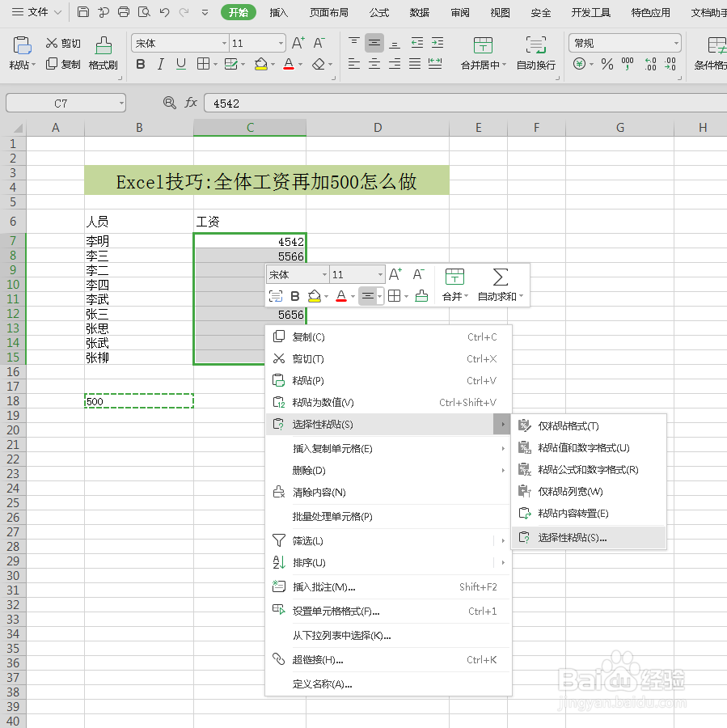727x728 pixels.
Task: Open the 公式 (Formulas) ribbon tab
Action: (x=379, y=12)
